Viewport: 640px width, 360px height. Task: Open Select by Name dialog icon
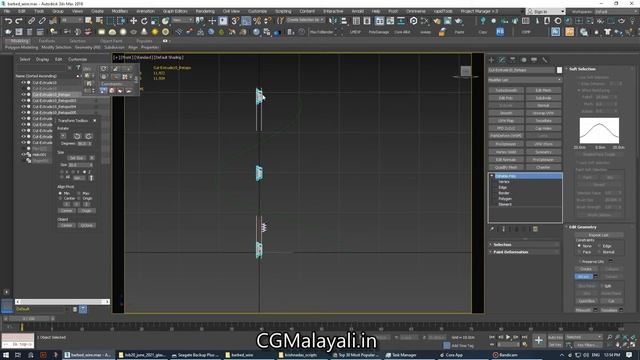(99, 21)
